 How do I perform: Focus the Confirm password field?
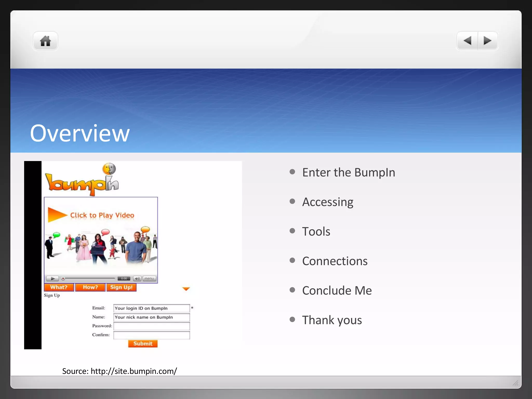(x=151, y=335)
